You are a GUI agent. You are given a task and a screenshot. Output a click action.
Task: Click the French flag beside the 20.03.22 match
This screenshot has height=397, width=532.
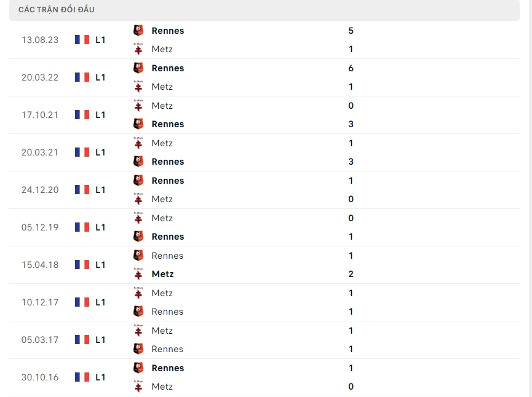coord(82,77)
